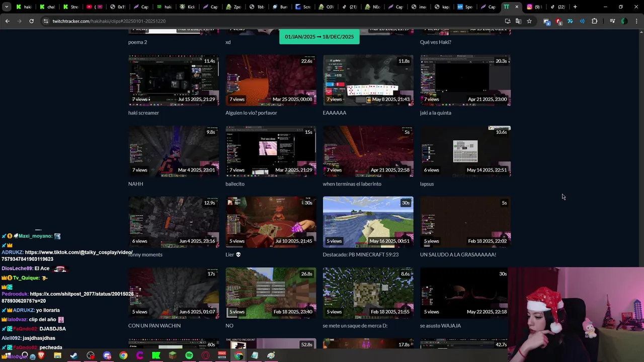Screen dimensions: 644x362
Task: Open the tab search dropdown arrow
Action: click(x=7, y=7)
